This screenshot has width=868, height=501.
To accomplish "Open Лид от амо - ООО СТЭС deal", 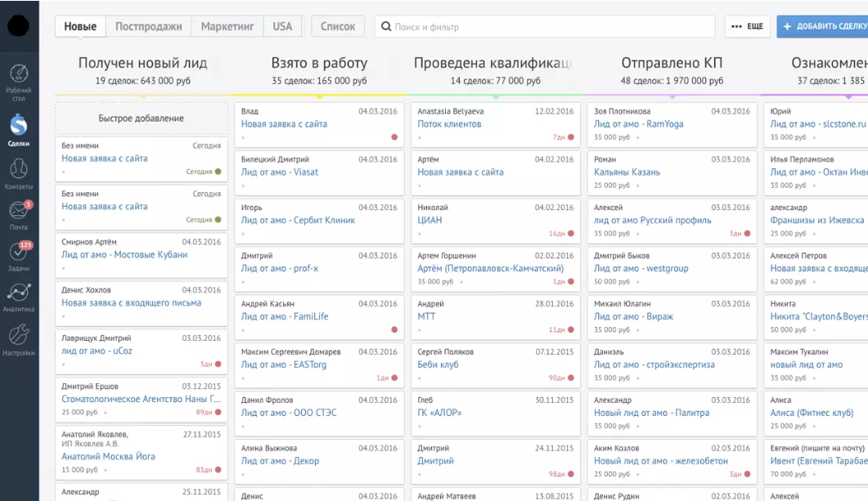I will tap(289, 413).
